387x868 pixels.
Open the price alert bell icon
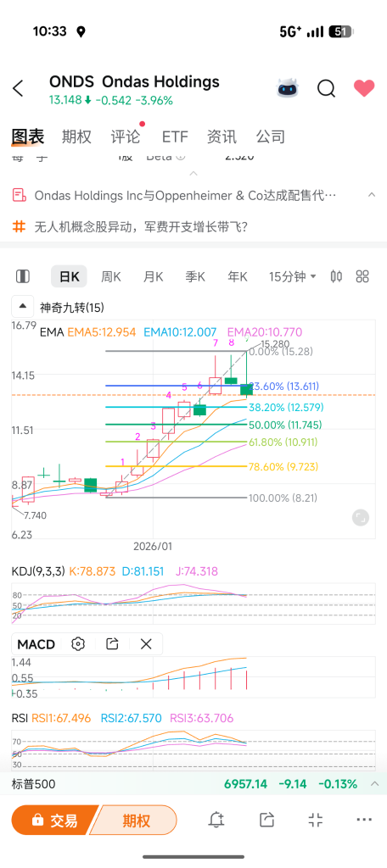pyautogui.click(x=216, y=820)
